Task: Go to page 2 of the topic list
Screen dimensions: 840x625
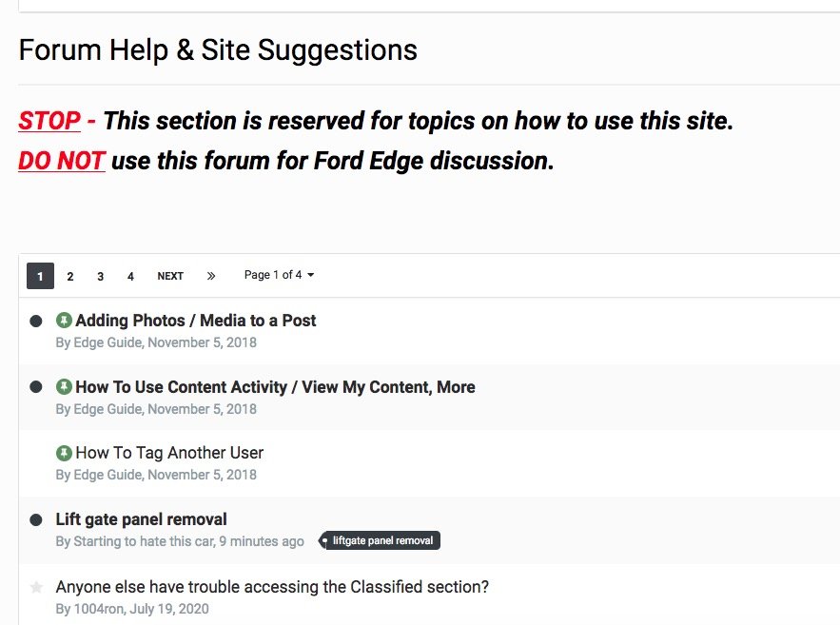Action: [69, 276]
